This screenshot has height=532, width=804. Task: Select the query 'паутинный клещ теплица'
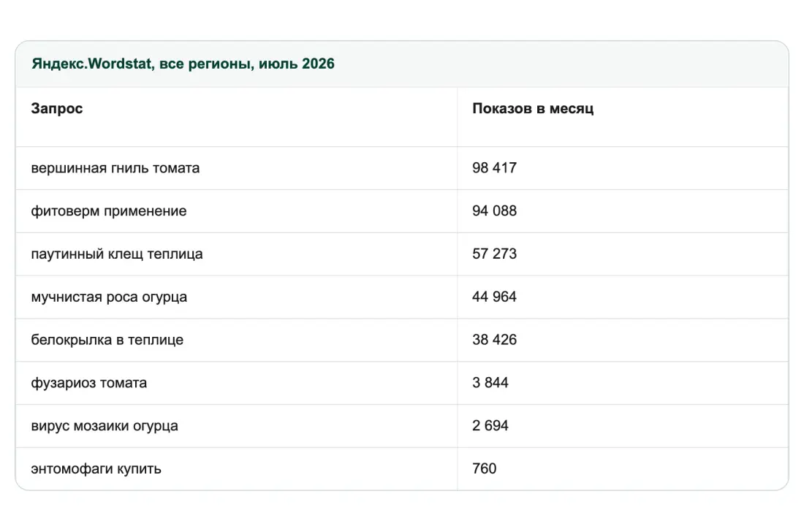117,254
